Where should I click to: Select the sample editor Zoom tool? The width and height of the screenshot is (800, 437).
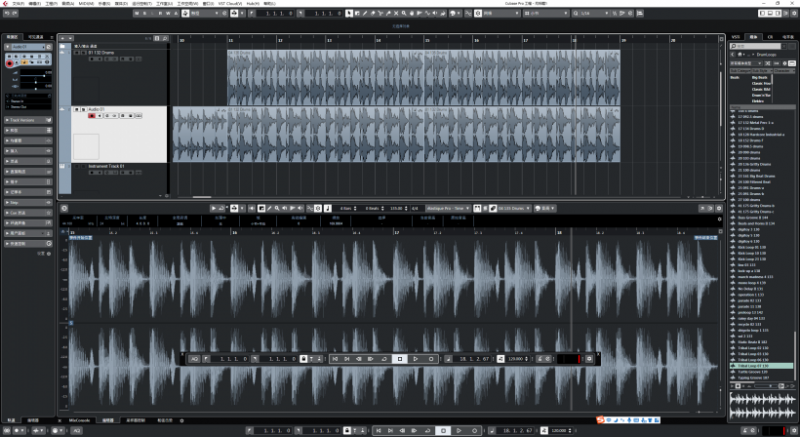(x=277, y=208)
